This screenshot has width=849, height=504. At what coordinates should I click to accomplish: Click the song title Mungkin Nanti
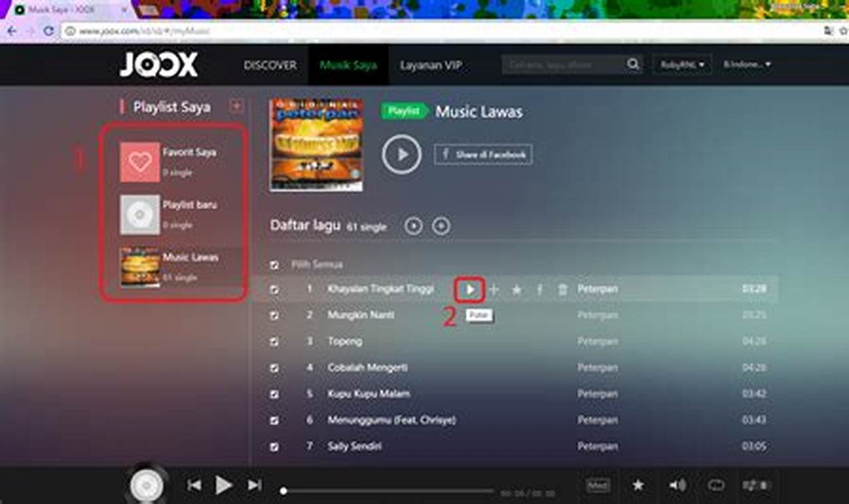click(361, 315)
